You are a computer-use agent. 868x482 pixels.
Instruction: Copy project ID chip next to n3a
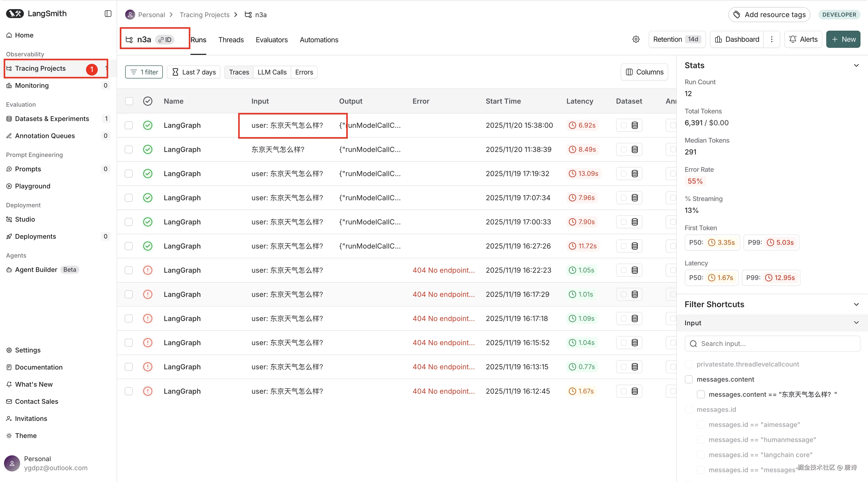point(165,40)
